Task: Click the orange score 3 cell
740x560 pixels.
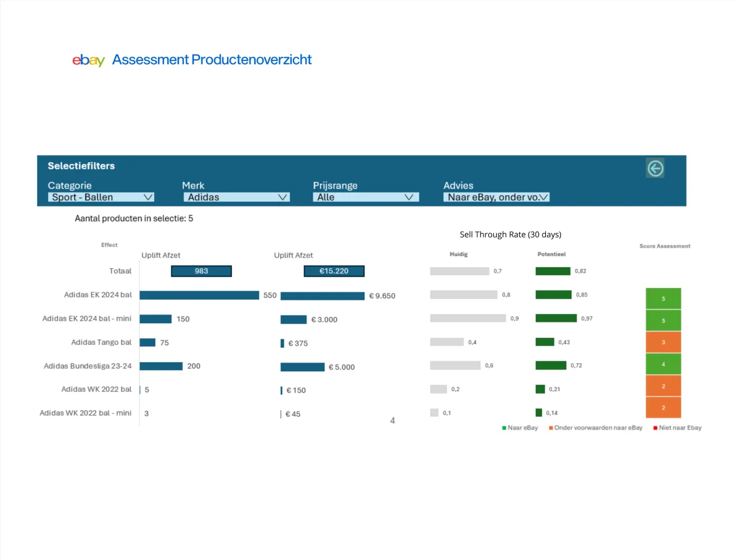Action: tap(664, 342)
